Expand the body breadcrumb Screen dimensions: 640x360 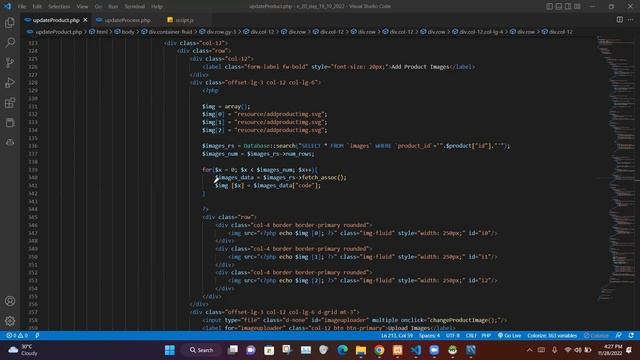click(124, 32)
